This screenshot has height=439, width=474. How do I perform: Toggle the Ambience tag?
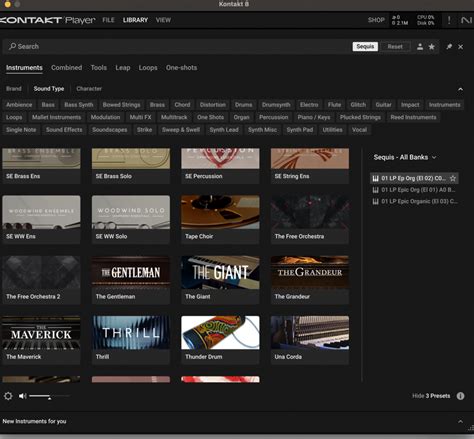pyautogui.click(x=19, y=105)
